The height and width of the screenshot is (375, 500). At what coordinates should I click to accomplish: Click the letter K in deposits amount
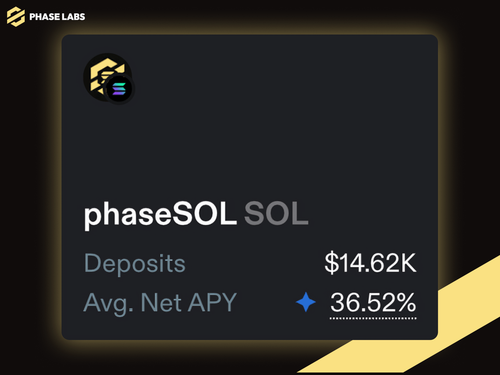tap(407, 263)
